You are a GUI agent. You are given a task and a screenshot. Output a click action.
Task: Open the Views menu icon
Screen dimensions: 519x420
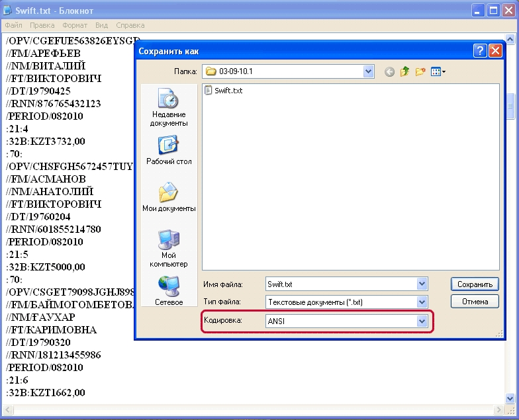[x=438, y=71]
